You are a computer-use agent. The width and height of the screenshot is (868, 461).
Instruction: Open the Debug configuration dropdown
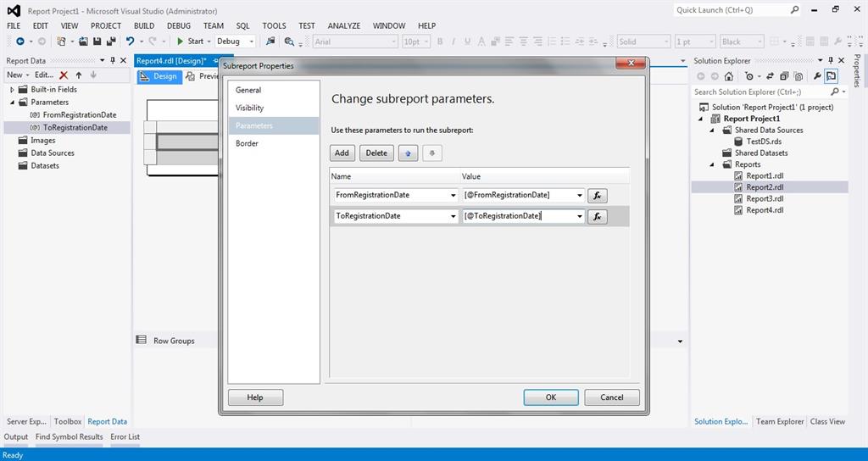(251, 42)
